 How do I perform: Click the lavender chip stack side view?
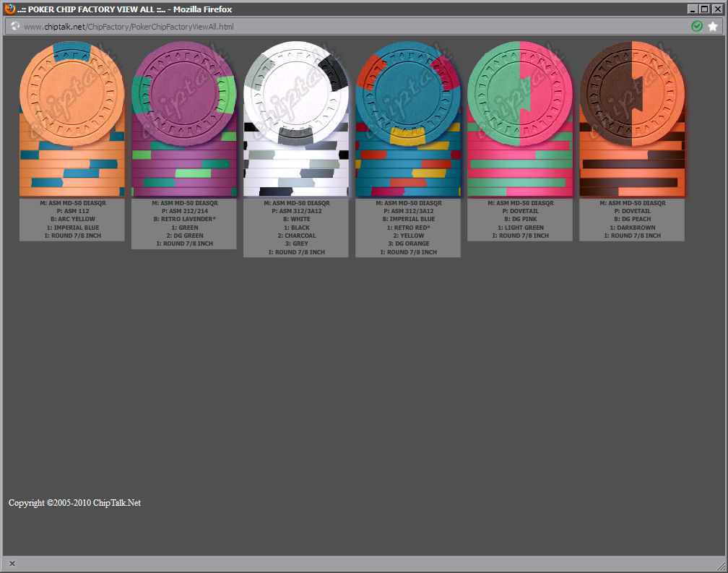(x=183, y=170)
